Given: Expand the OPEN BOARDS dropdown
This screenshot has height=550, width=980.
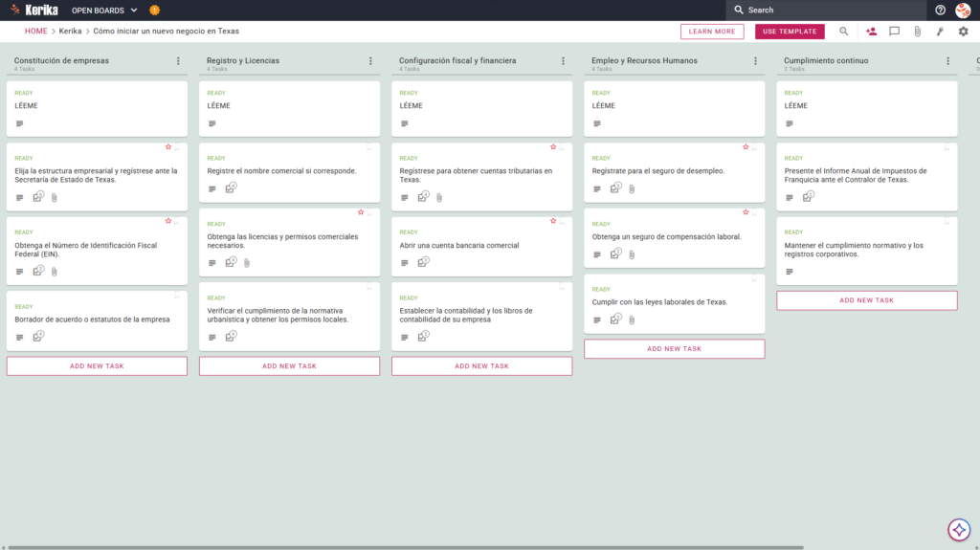Looking at the screenshot, I should tap(104, 10).
